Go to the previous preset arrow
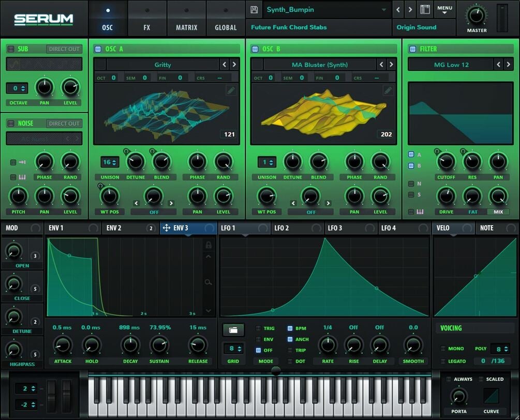This screenshot has width=520, height=420. [x=398, y=10]
